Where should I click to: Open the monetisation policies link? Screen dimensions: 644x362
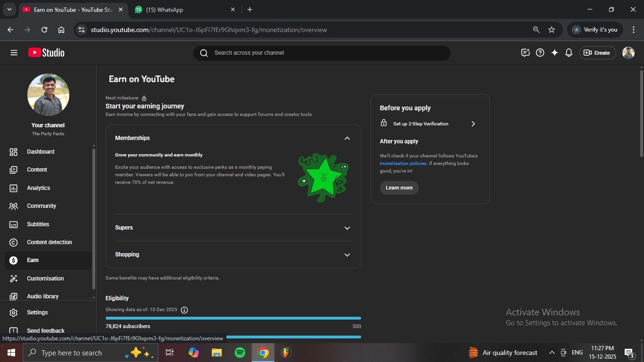coord(403,164)
